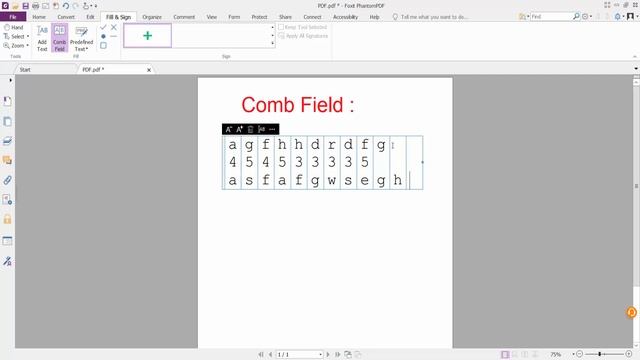Screen dimensions: 640x360
Task: Open the Bookmarks panel in left sidebar
Action: (x=7, y=101)
